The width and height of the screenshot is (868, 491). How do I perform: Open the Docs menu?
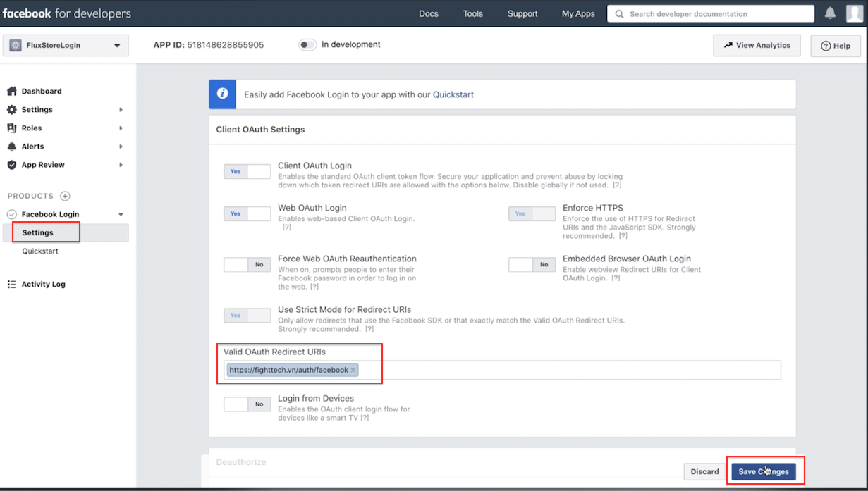click(428, 13)
